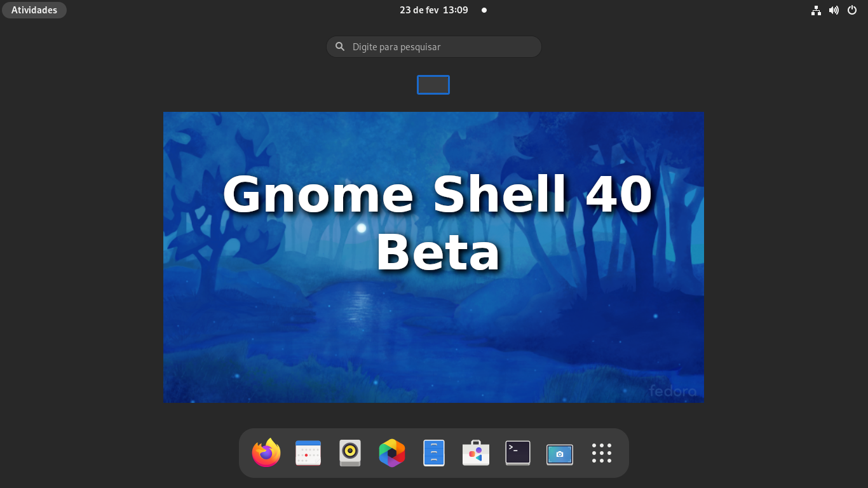This screenshot has height=488, width=868.
Task: Open the Files file-cabinet icon
Action: [x=434, y=453]
